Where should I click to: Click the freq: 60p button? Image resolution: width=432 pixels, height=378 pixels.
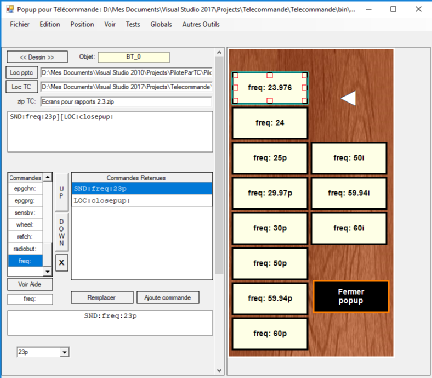click(x=270, y=334)
